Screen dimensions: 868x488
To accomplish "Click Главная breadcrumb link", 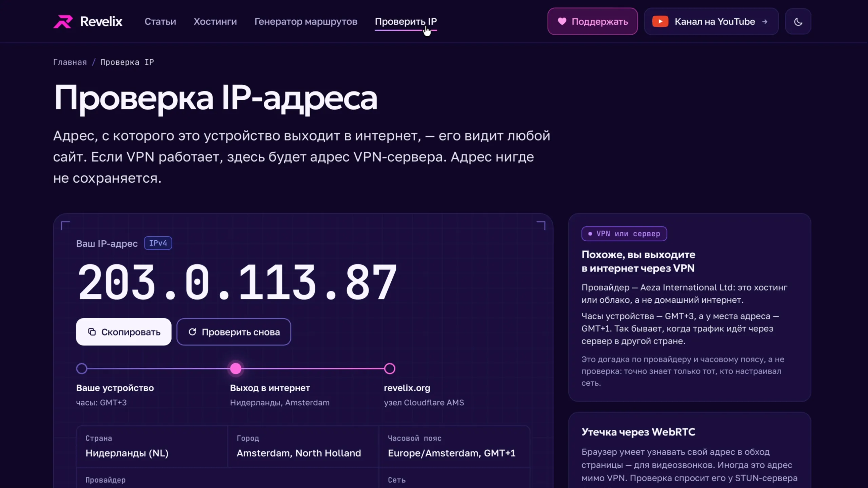I will point(70,62).
